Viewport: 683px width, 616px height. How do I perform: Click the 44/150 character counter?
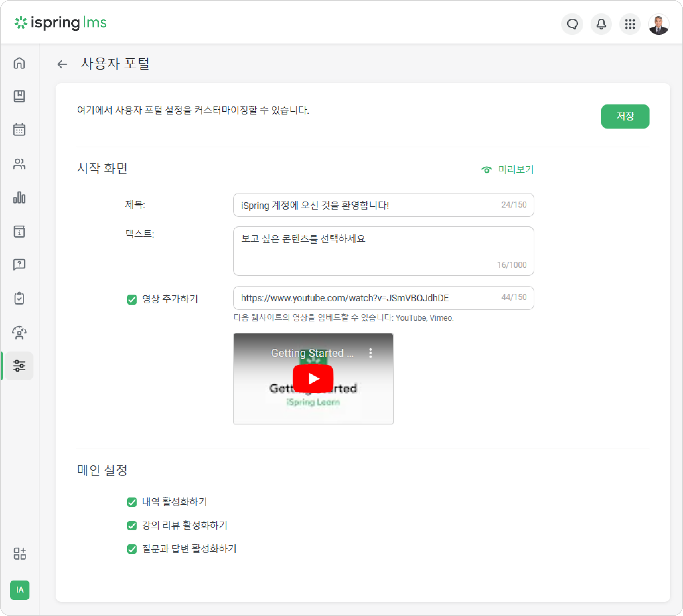click(x=514, y=297)
